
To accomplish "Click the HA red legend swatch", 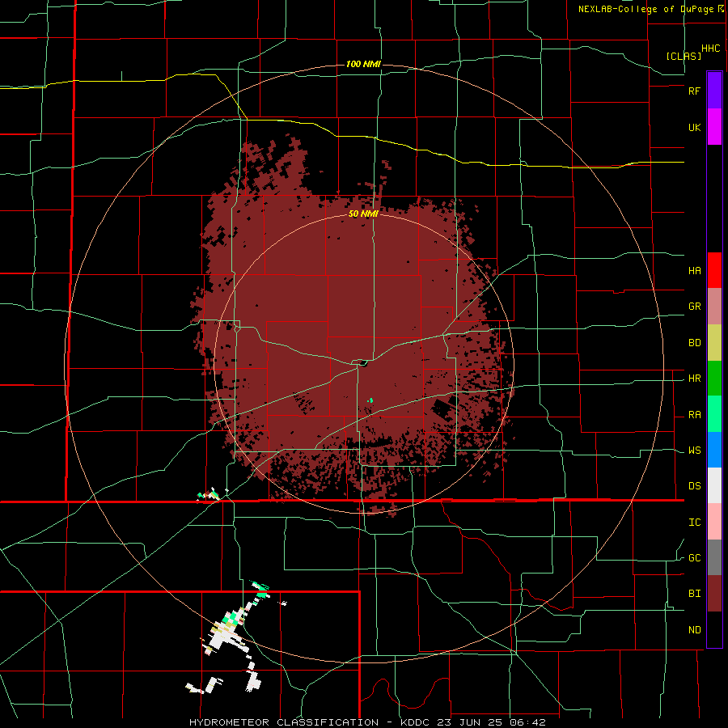I will pos(714,270).
